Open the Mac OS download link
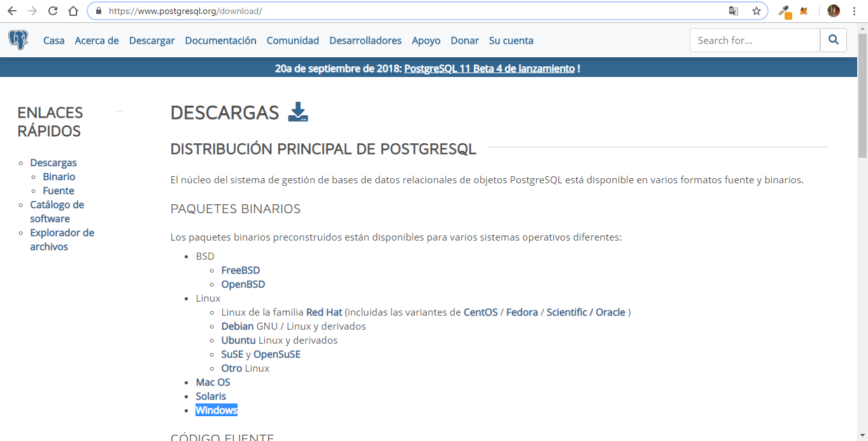The image size is (868, 441). tap(213, 382)
